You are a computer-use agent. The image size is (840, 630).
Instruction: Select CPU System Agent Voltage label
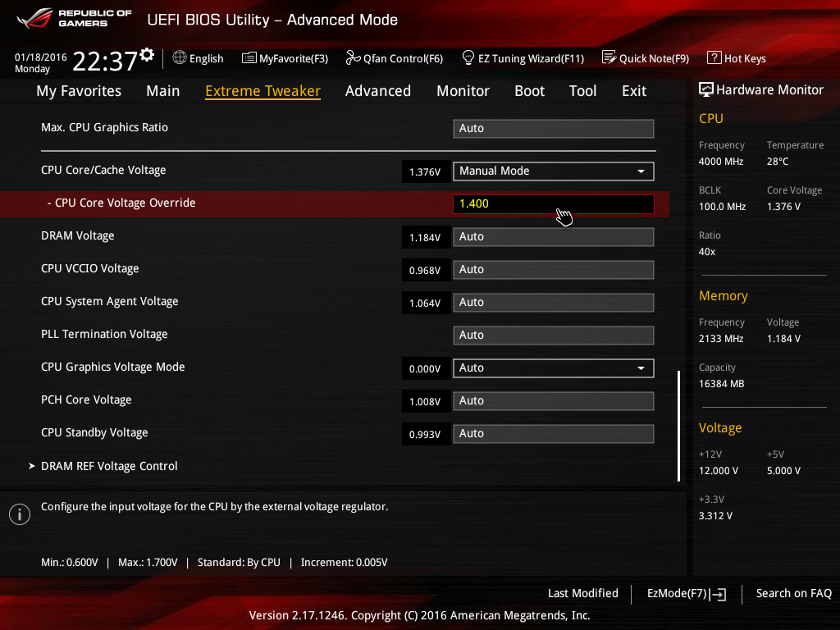tap(110, 302)
